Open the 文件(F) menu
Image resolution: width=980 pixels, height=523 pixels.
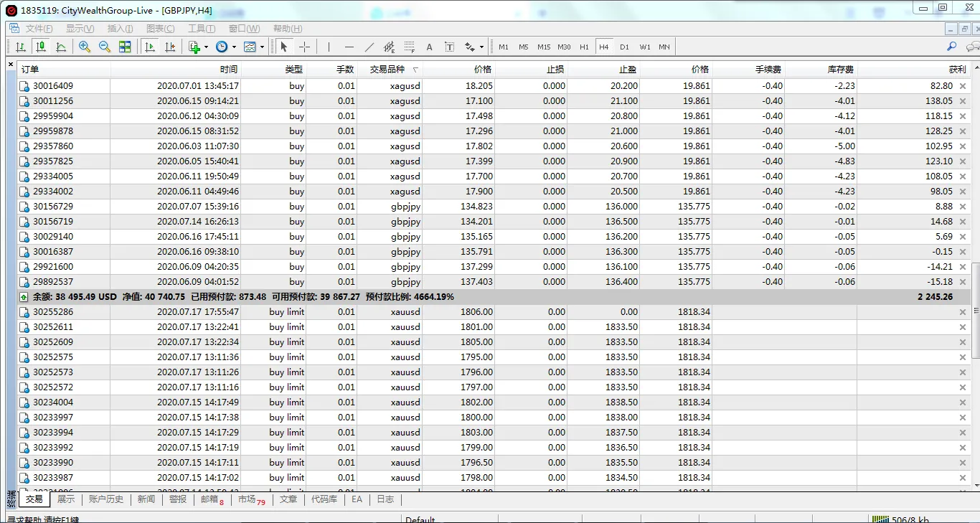click(x=39, y=29)
